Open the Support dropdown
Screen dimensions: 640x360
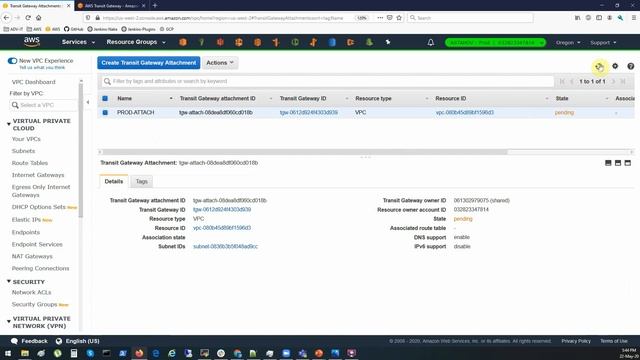(x=603, y=42)
